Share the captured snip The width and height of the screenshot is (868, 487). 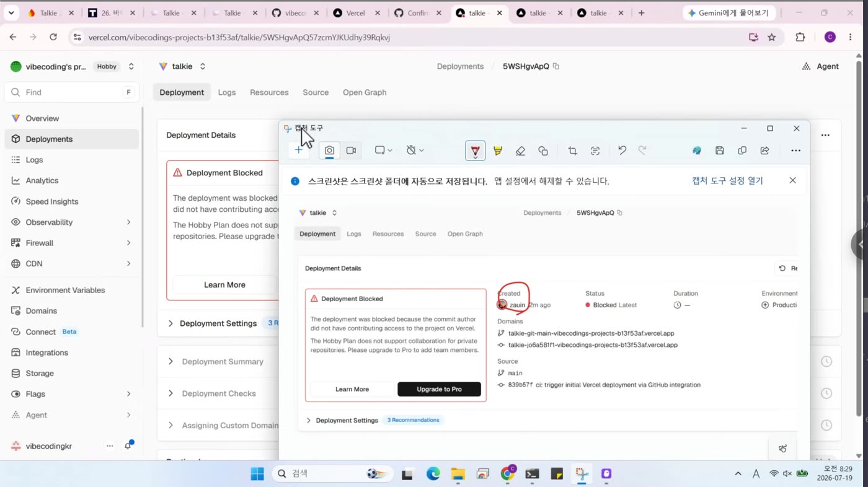(x=765, y=151)
